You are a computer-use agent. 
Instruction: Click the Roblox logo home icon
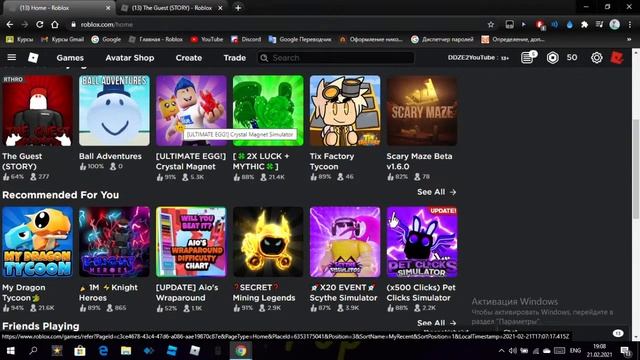point(33,58)
